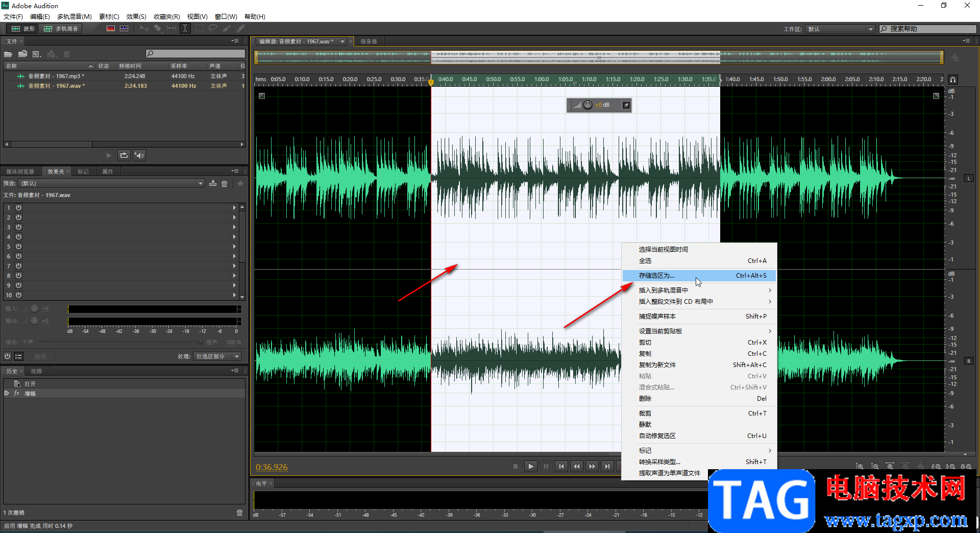The image size is (980, 533).
Task: Expand effect slot 1 arrow menu
Action: [x=234, y=208]
